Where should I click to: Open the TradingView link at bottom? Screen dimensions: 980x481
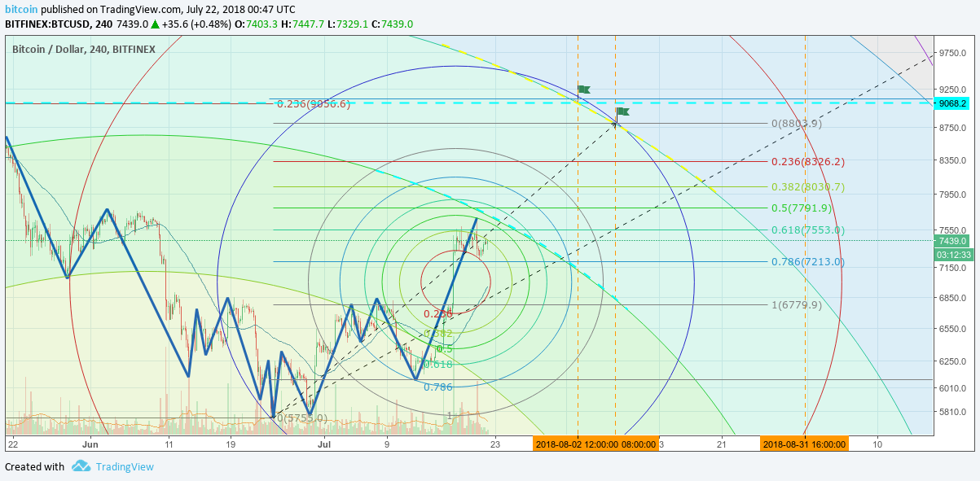pos(124,467)
